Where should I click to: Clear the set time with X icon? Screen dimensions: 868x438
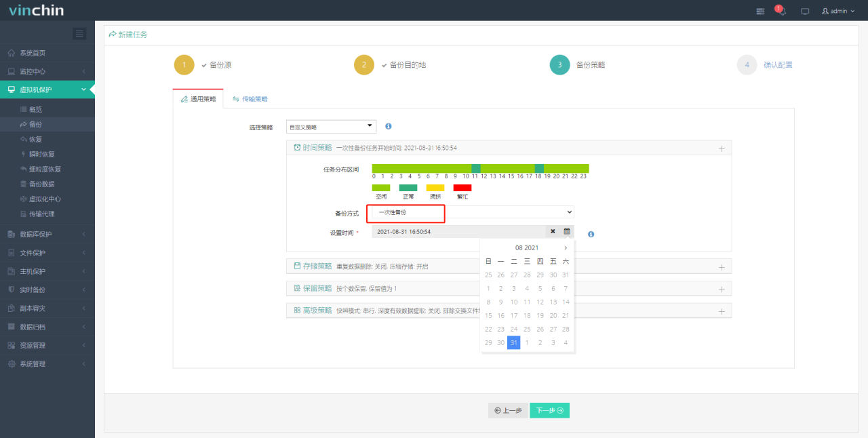553,231
